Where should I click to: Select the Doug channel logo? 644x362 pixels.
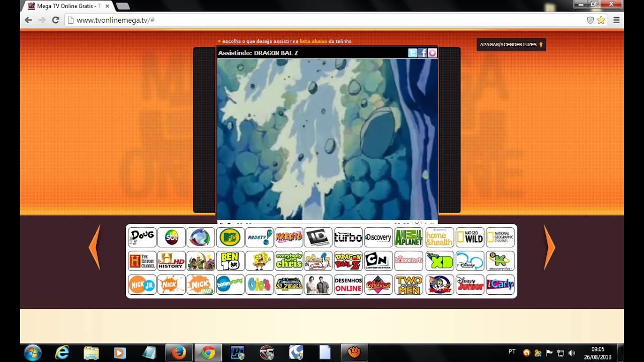click(x=142, y=237)
